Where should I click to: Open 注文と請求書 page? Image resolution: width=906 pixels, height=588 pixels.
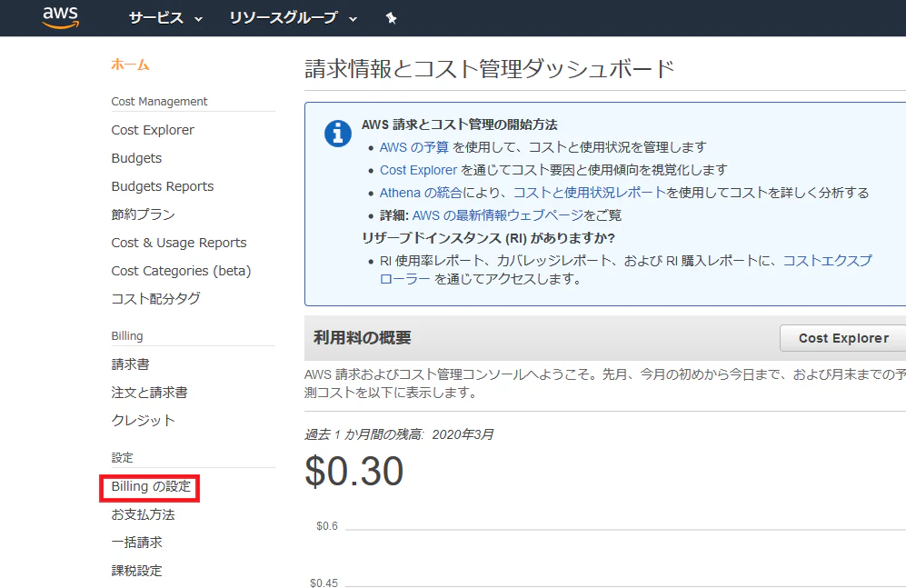[x=149, y=393]
